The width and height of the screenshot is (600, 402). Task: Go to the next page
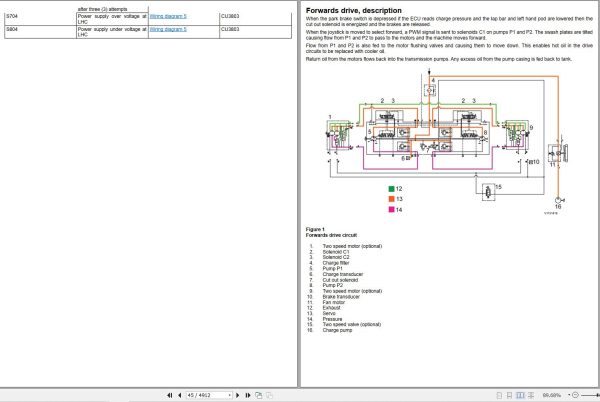(x=238, y=395)
